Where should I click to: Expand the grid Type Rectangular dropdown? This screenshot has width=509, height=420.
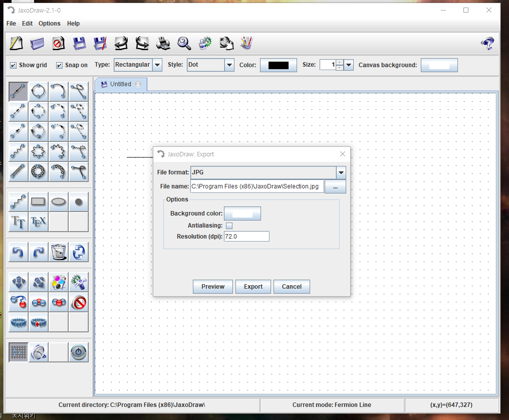click(x=157, y=65)
